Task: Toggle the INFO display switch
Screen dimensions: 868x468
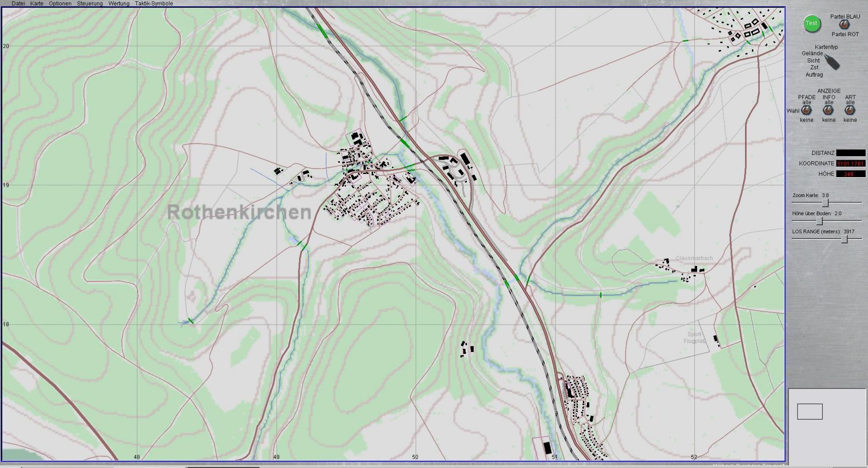Action: 828,110
